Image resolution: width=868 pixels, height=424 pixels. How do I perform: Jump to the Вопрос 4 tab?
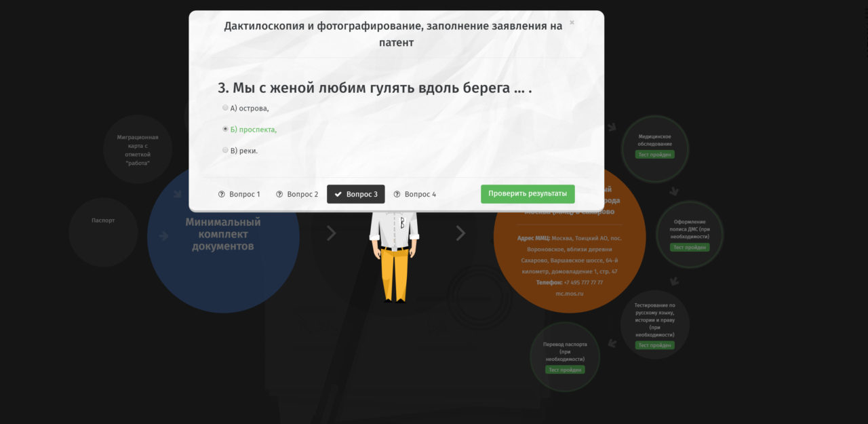tap(415, 194)
